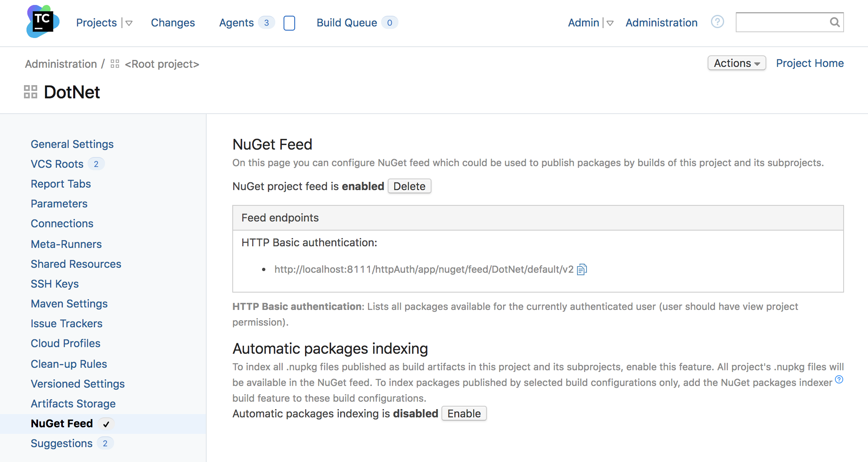
Task: Open VCS Roots in sidebar
Action: [57, 164]
